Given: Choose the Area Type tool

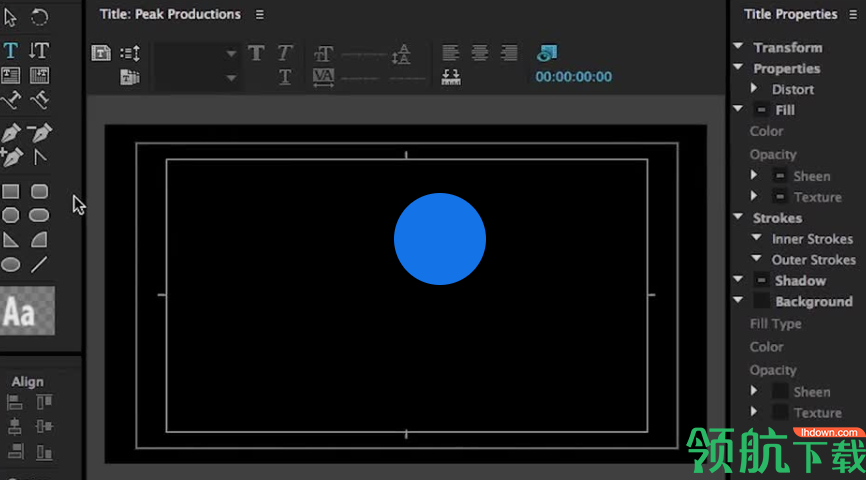Looking at the screenshot, I should 10,75.
